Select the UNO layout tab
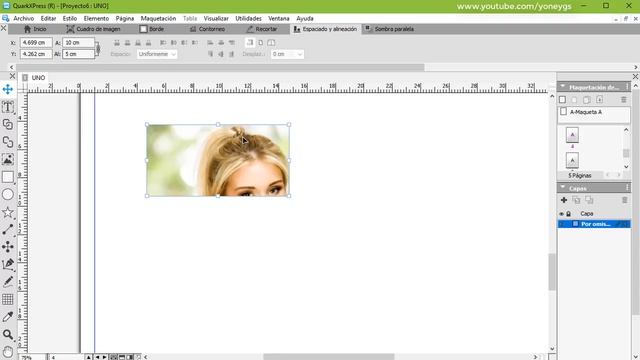The image size is (640, 360). [35, 78]
